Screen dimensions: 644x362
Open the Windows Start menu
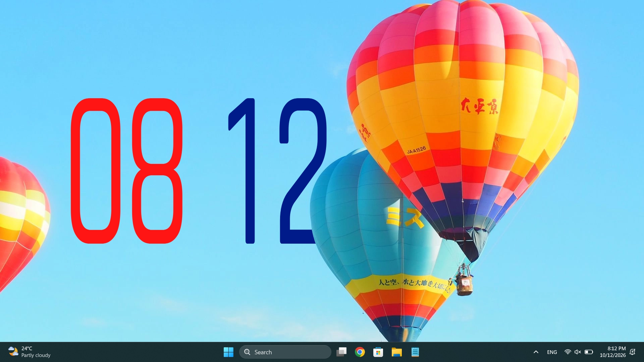point(228,352)
